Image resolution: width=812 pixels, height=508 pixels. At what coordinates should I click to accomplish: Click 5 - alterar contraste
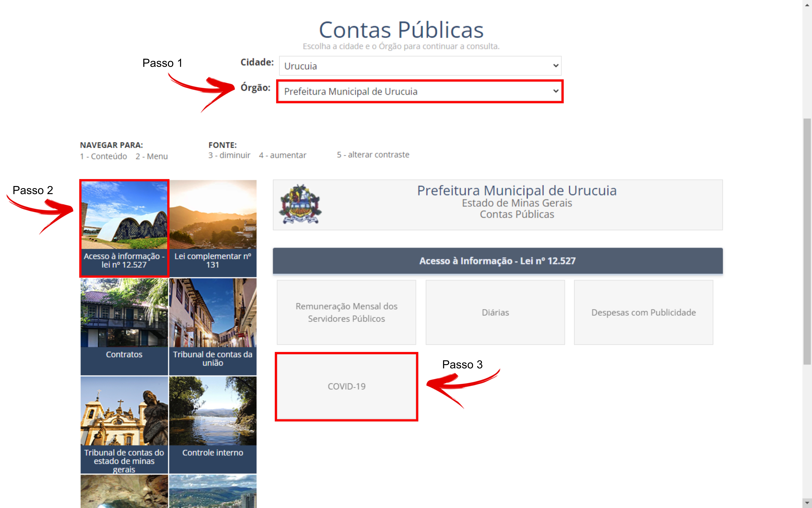pyautogui.click(x=373, y=155)
